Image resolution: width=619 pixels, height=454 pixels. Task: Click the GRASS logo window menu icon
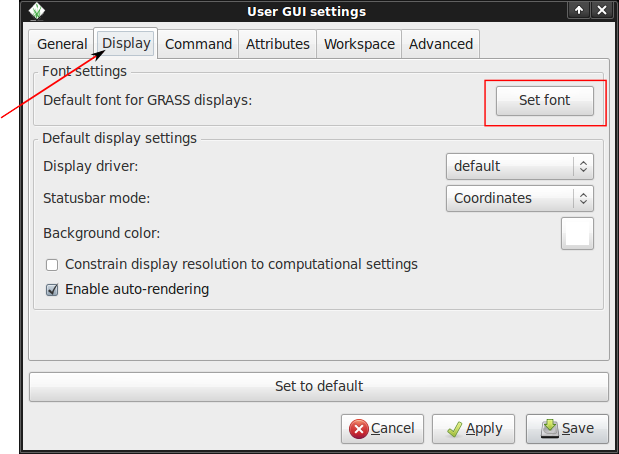point(36,11)
